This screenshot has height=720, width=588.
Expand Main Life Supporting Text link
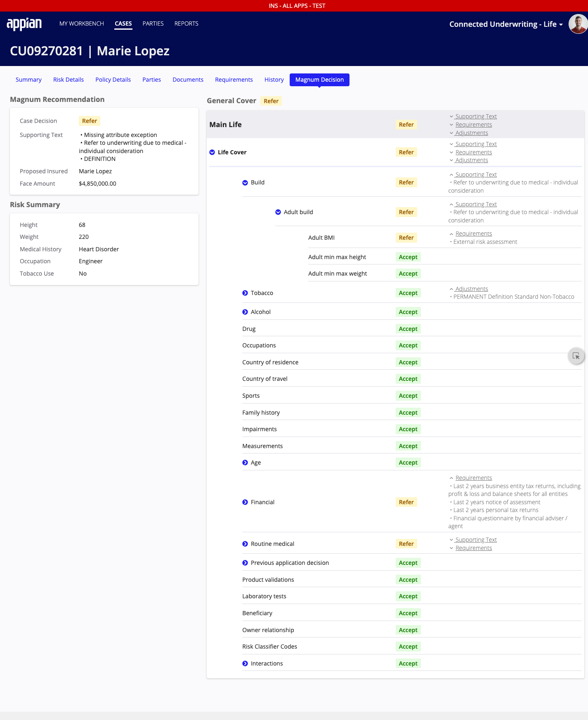(473, 116)
